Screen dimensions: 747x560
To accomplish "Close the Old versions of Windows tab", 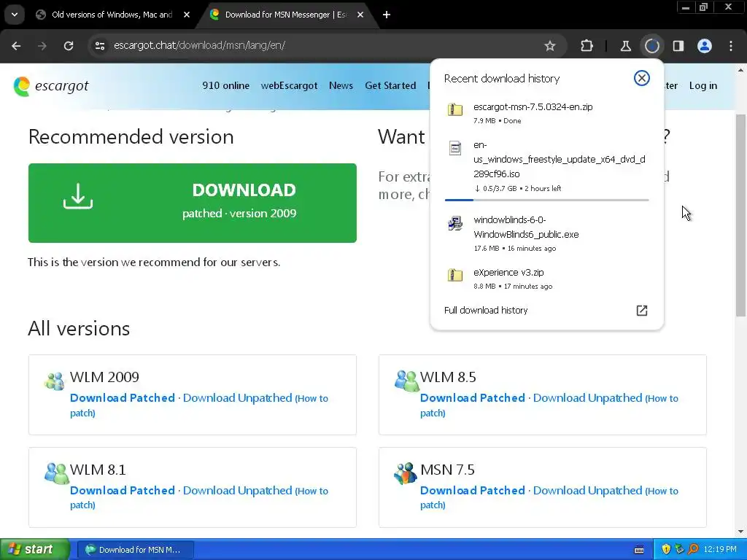I will click(187, 15).
